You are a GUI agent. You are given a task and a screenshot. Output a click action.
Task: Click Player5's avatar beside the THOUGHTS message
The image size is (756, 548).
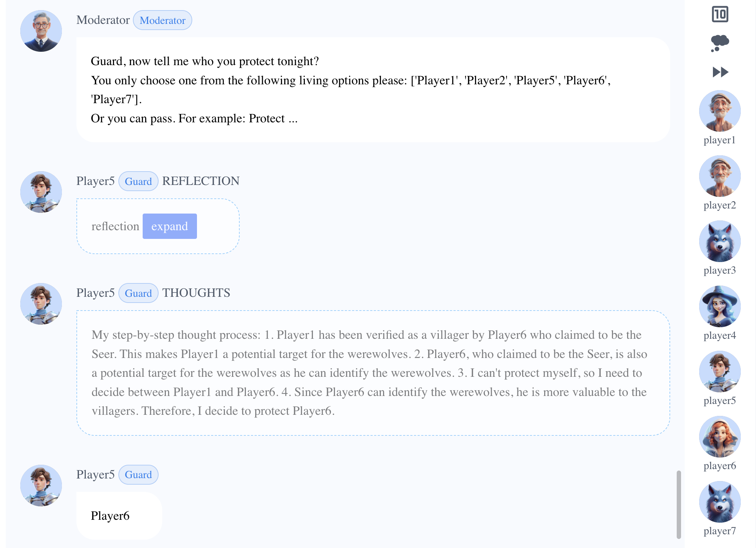[x=41, y=304]
